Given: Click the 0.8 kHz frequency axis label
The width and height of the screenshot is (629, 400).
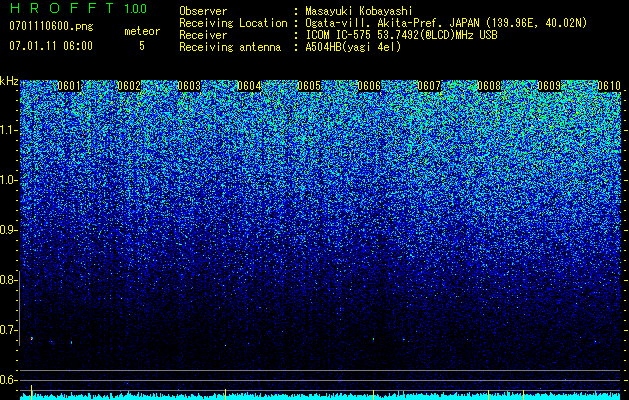Looking at the screenshot, I should (x=8, y=280).
